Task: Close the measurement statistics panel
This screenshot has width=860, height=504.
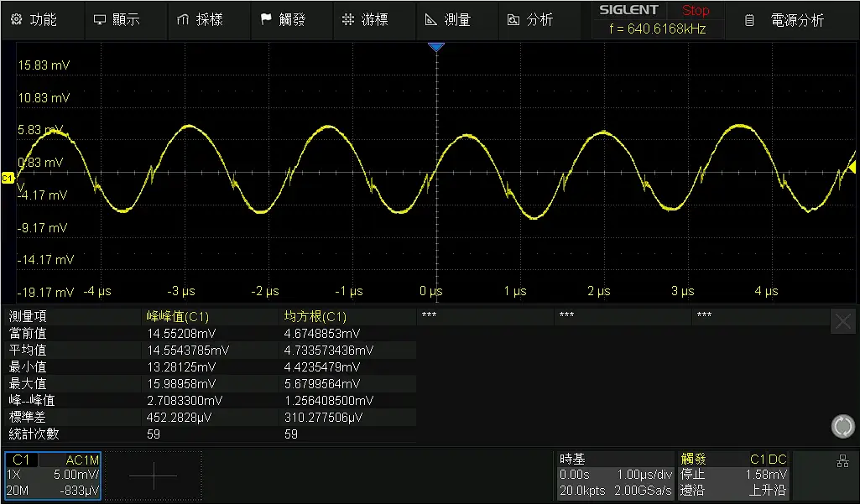Action: click(842, 320)
